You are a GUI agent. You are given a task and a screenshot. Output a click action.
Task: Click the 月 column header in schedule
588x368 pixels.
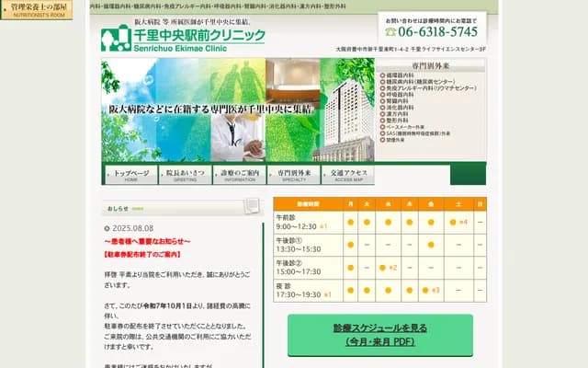351,204
